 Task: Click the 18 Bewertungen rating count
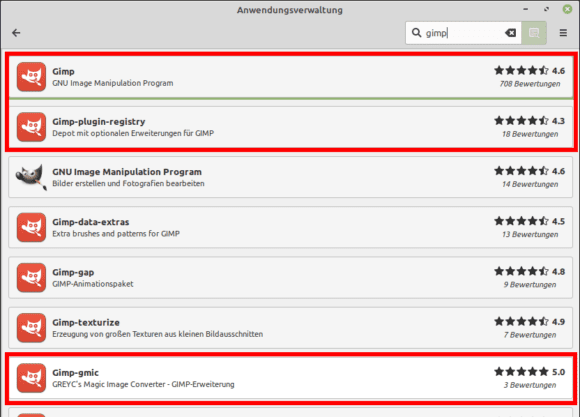point(530,134)
